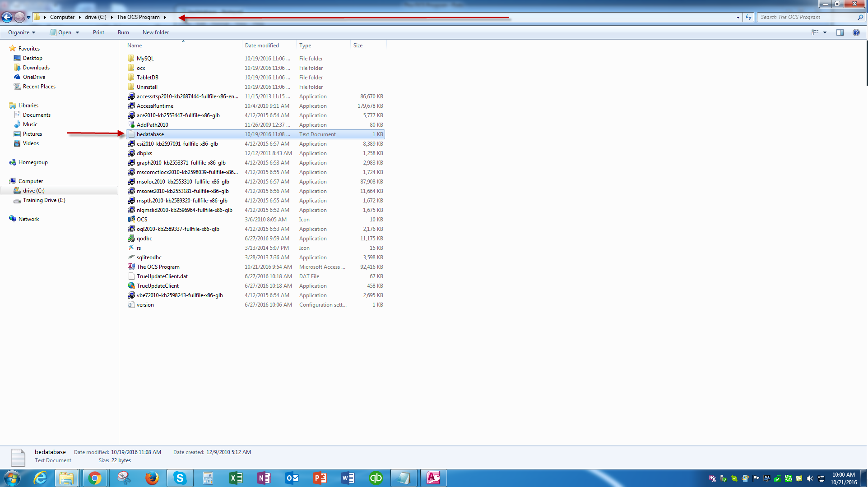Expand arrow after The OCS Program breadcrumb
The height and width of the screenshot is (487, 868).
[165, 17]
